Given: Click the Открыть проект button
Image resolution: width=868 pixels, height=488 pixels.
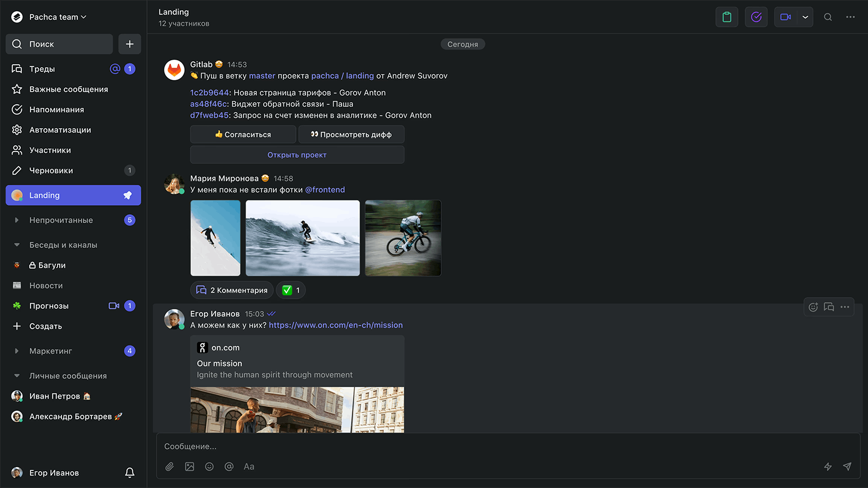Looking at the screenshot, I should point(297,155).
